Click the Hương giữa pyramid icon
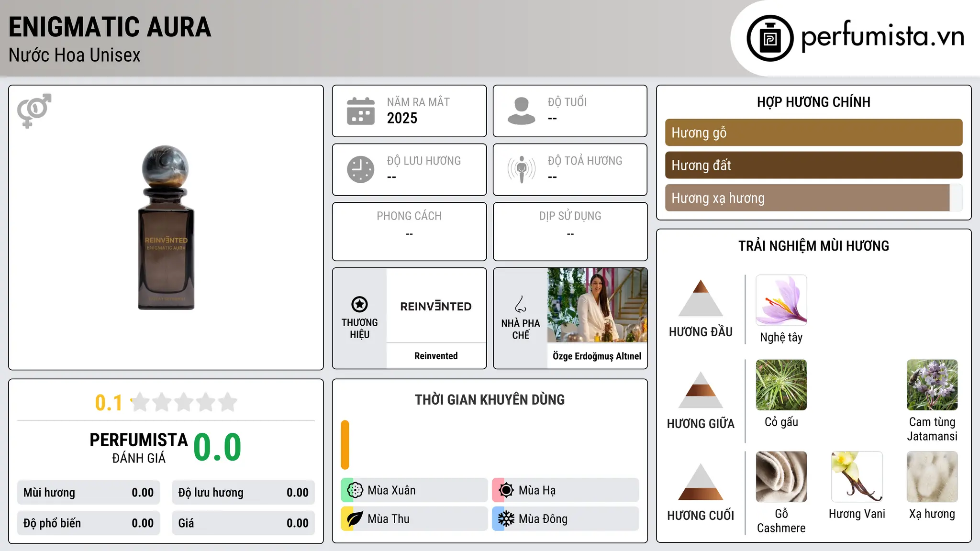This screenshot has height=551, width=980. tap(701, 390)
